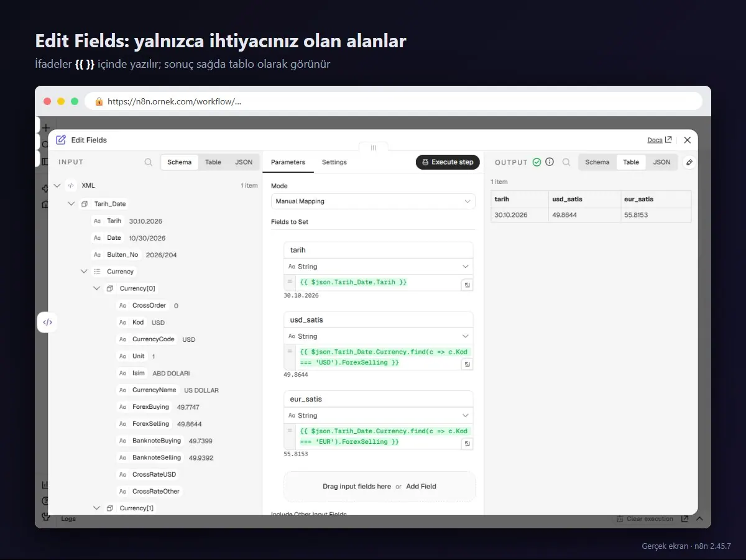Click the object icon beside Currency[0]
This screenshot has height=560, width=746.
[110, 288]
